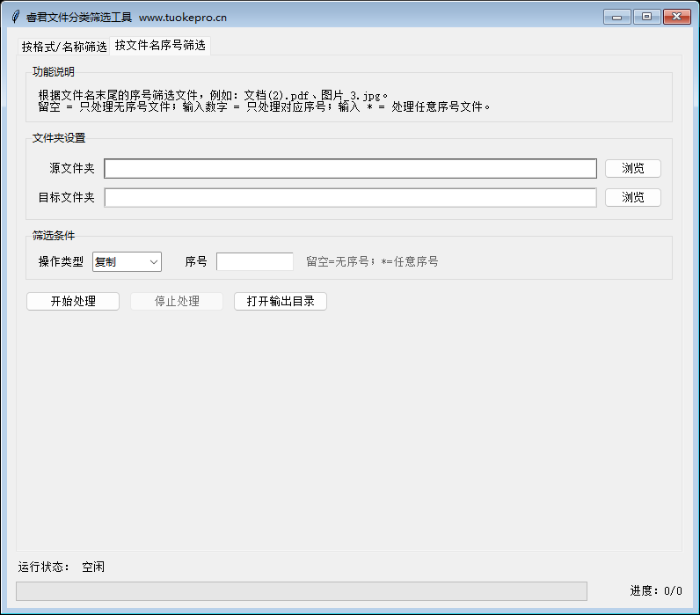Browse for the 源文件夹 location
Screen dimensions: 700x615
(x=632, y=168)
